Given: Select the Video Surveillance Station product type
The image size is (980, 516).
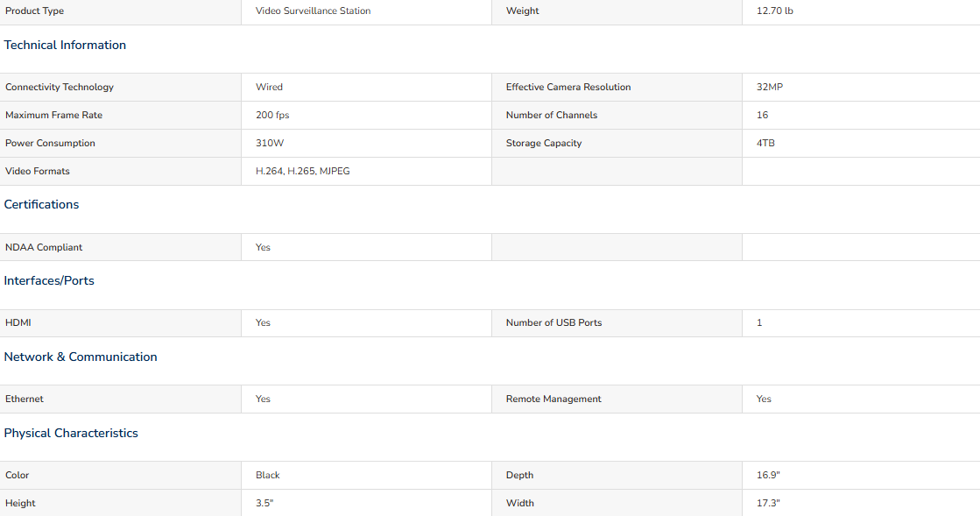Looking at the screenshot, I should pos(314,11).
